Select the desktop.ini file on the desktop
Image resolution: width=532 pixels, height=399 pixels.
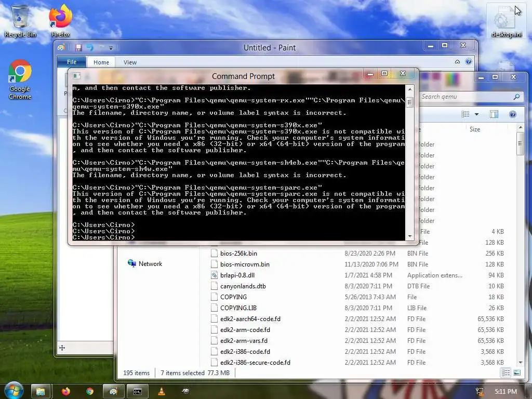[507, 21]
